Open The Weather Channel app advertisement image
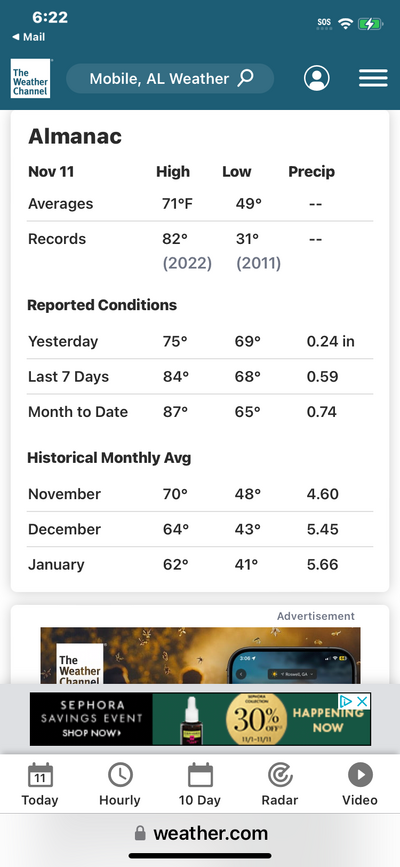400x867 pixels. pyautogui.click(x=200, y=656)
